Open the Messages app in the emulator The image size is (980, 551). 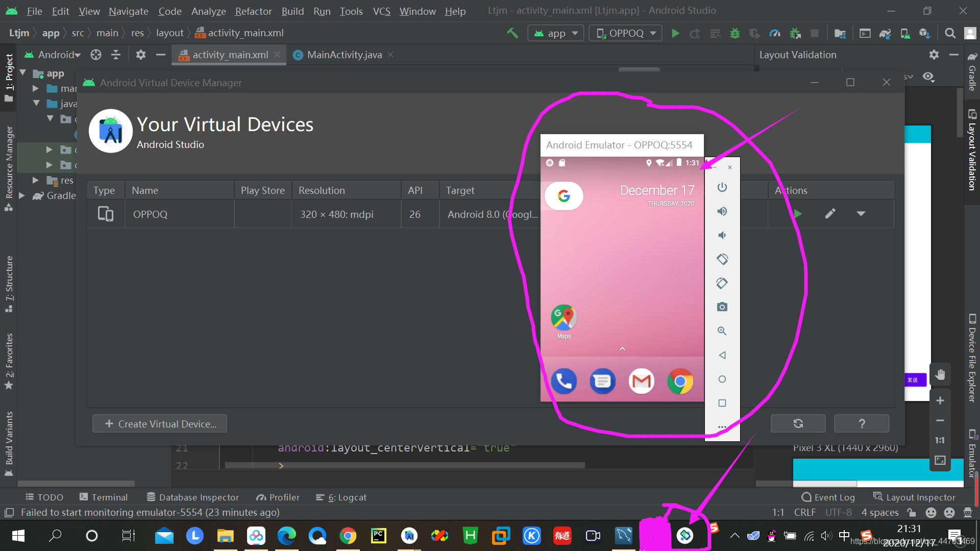[x=603, y=381]
